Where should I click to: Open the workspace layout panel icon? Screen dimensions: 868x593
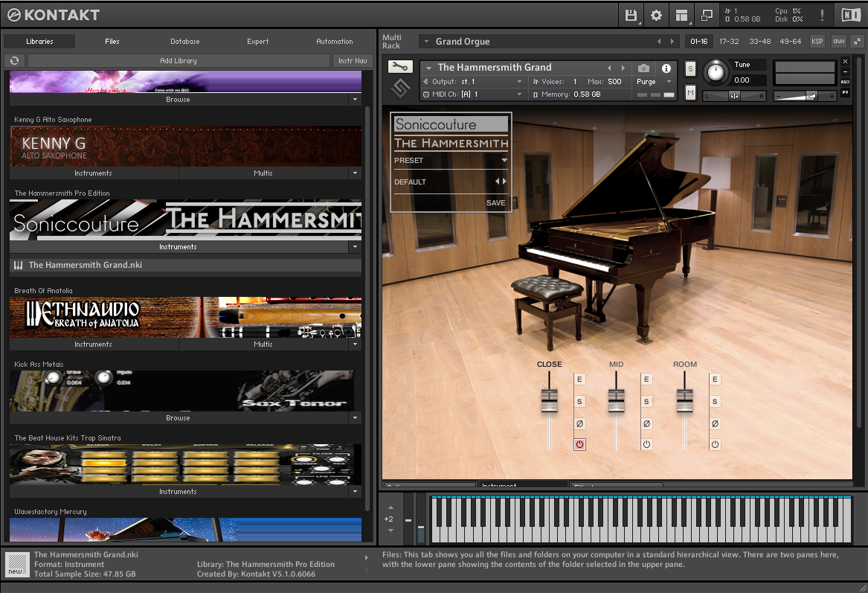(x=681, y=15)
